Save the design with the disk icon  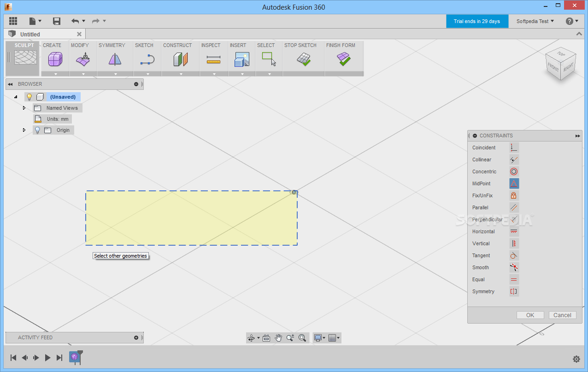coord(57,21)
